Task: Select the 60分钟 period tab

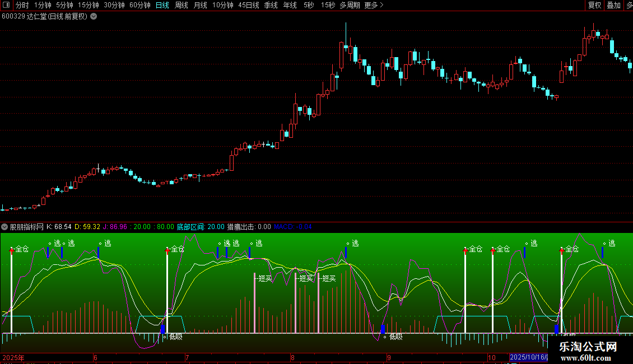Action: click(x=139, y=5)
